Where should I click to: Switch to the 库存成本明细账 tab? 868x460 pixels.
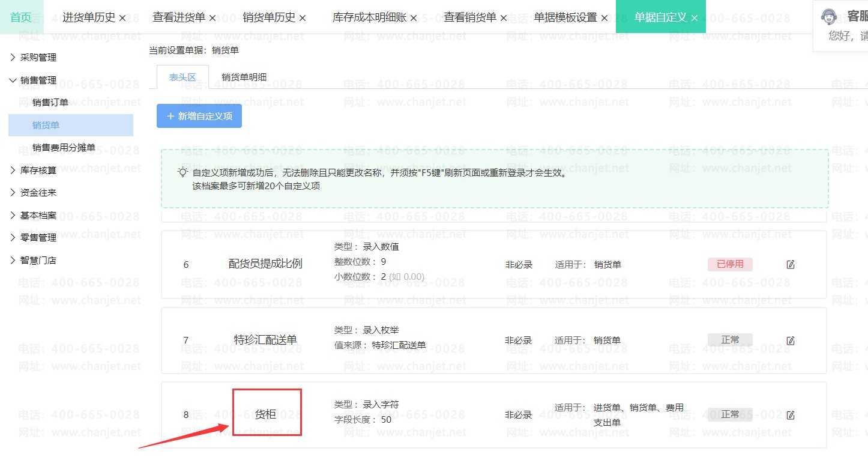[x=369, y=17]
